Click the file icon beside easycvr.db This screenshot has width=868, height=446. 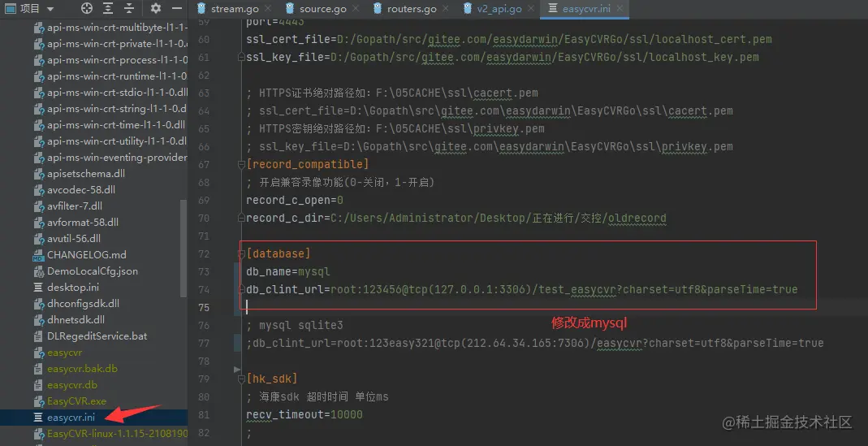tap(38, 385)
